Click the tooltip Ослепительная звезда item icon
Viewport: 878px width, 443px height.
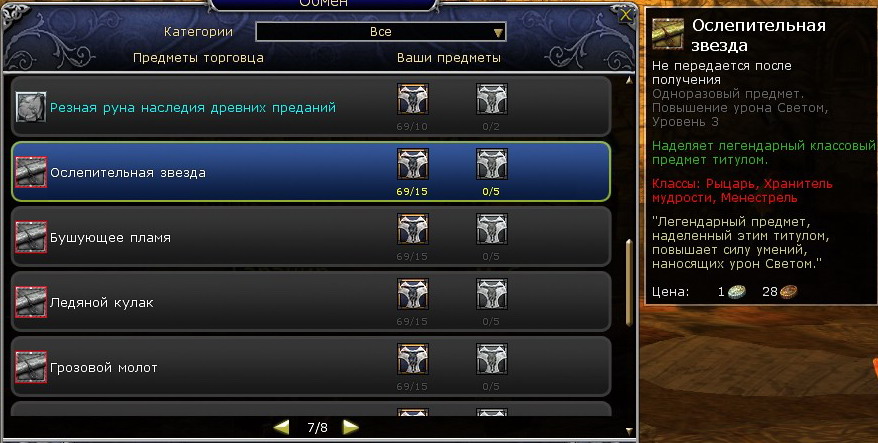coord(668,34)
